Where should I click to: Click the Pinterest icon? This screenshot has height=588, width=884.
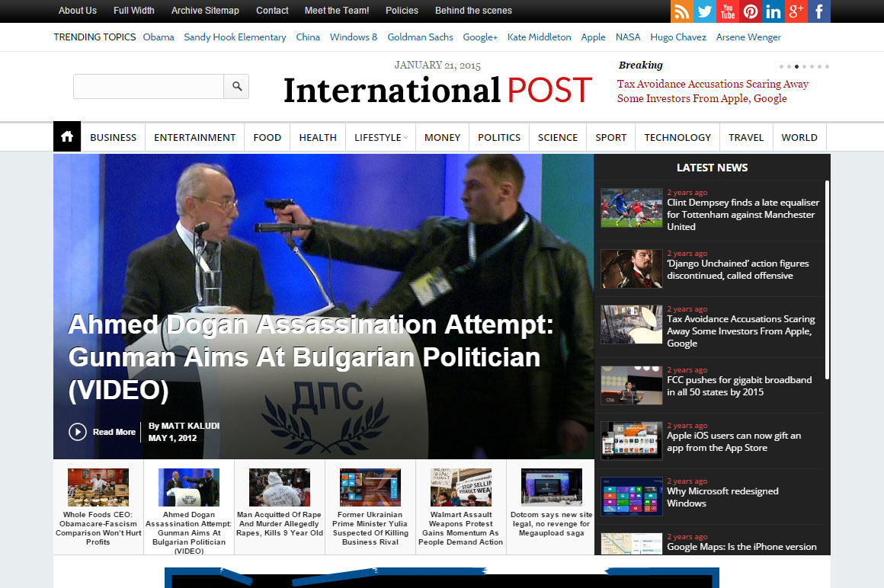[x=751, y=11]
